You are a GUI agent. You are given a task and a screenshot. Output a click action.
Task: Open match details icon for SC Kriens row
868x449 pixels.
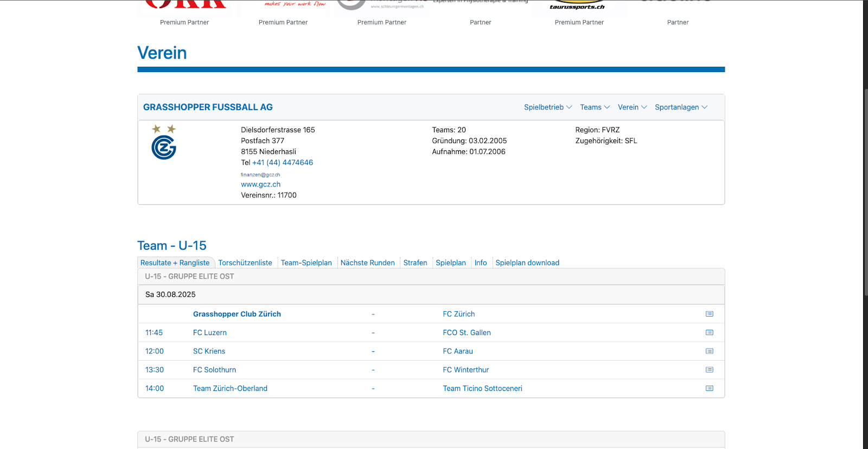[709, 351]
